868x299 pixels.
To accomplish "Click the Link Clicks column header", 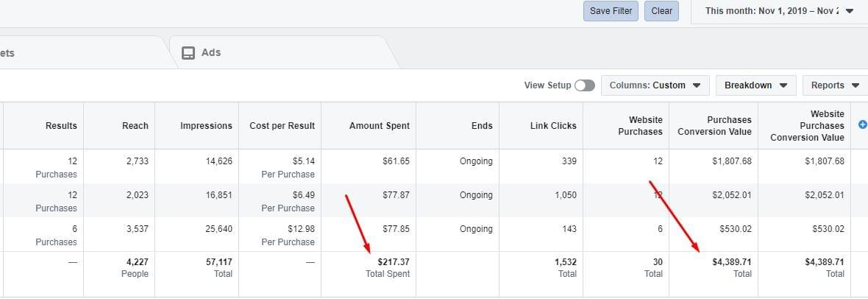I will (553, 126).
